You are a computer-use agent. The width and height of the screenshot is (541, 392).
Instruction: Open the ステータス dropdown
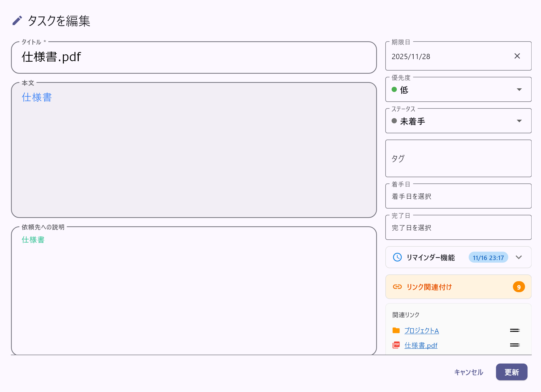pyautogui.click(x=519, y=121)
